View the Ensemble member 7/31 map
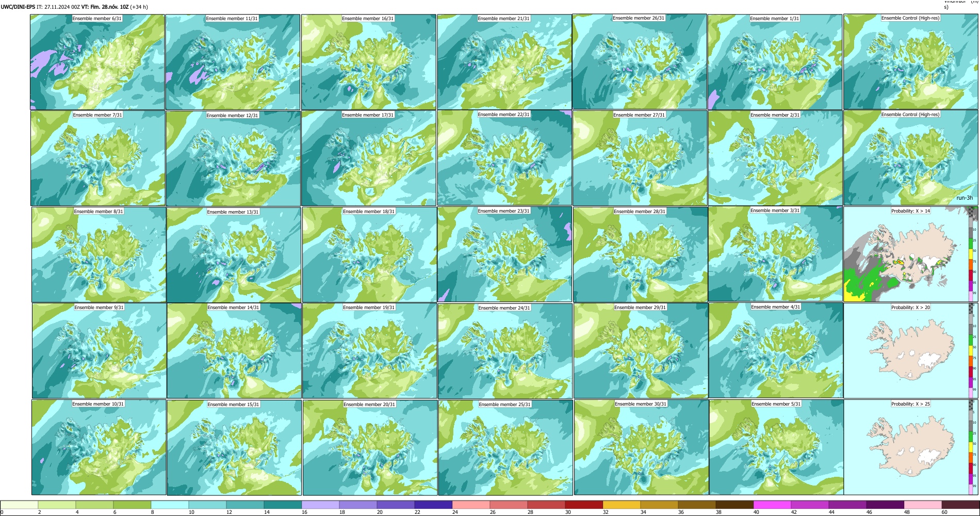 click(x=98, y=158)
